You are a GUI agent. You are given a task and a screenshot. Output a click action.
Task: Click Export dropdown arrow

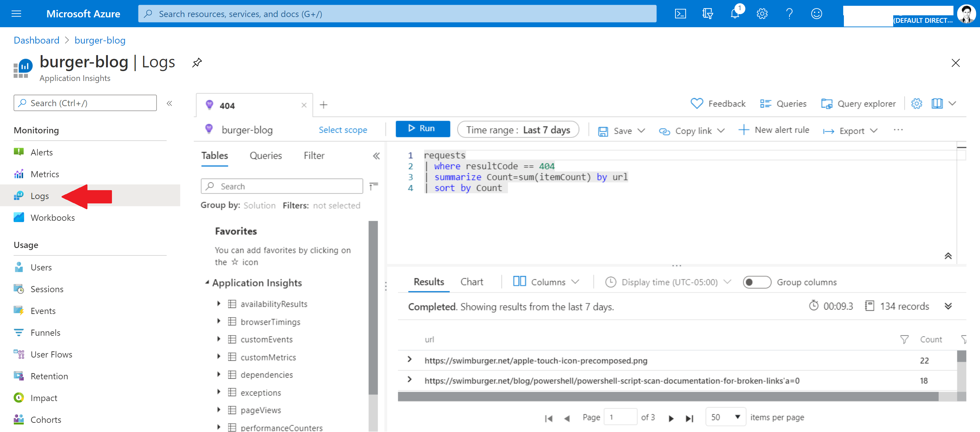pyautogui.click(x=874, y=130)
